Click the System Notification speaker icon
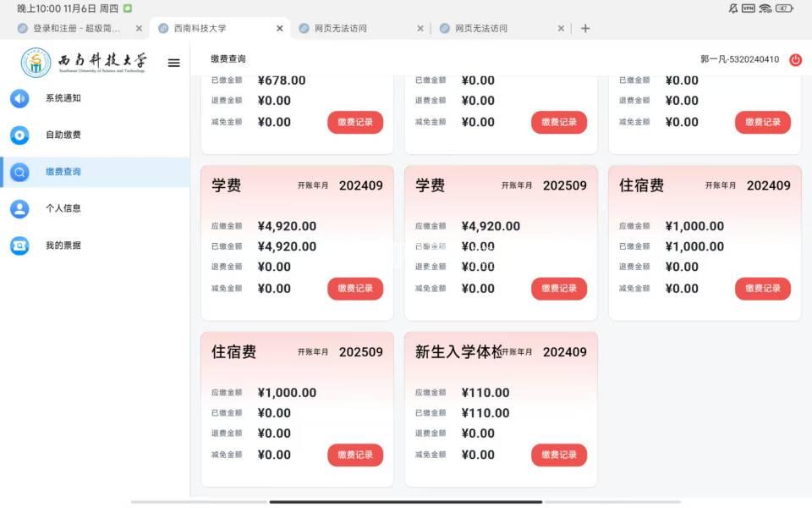 19,98
